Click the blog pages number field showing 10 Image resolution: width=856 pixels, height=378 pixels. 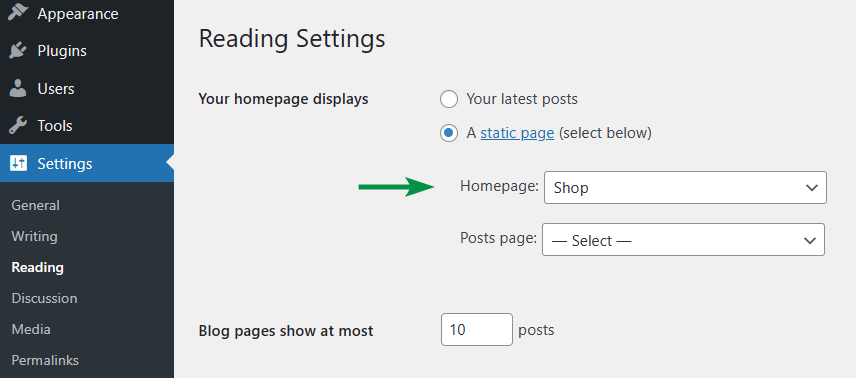coord(477,329)
